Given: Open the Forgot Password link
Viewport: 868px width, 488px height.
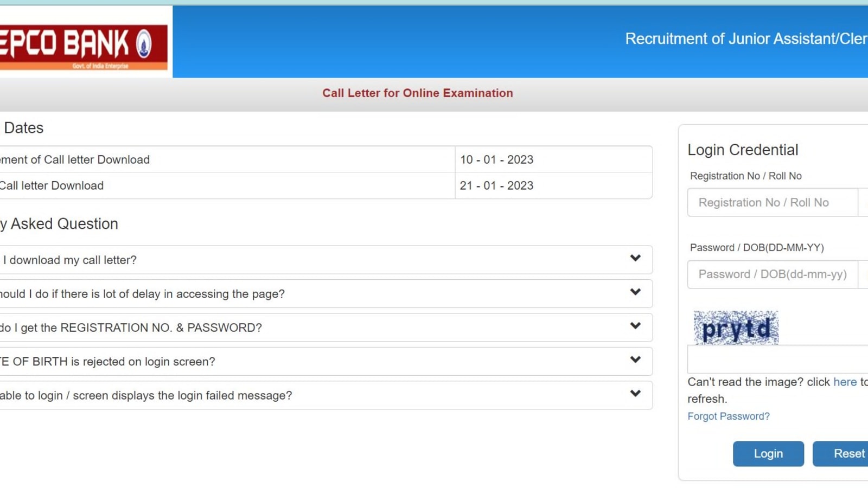Looking at the screenshot, I should tap(729, 416).
